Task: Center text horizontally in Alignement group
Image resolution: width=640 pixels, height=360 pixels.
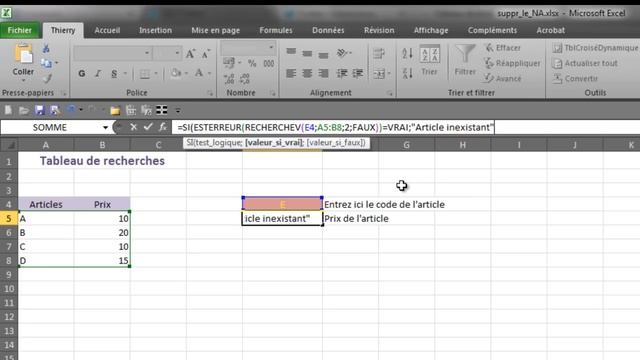Action: [307, 73]
